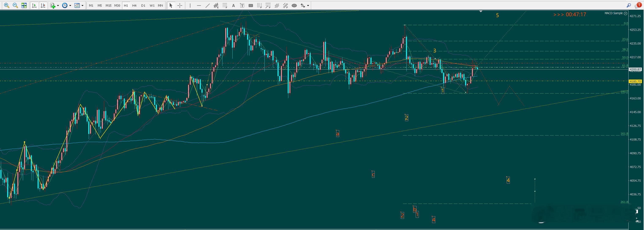The width and height of the screenshot is (644, 230).
Task: Open the chart Templates dropdown arrow
Action: (83, 5)
